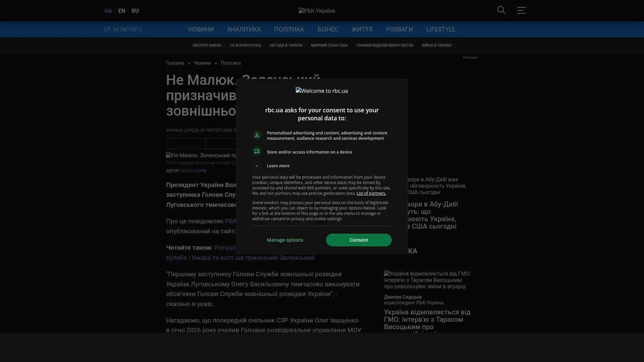Click the РБК-Україна logo in header

pyautogui.click(x=317, y=11)
